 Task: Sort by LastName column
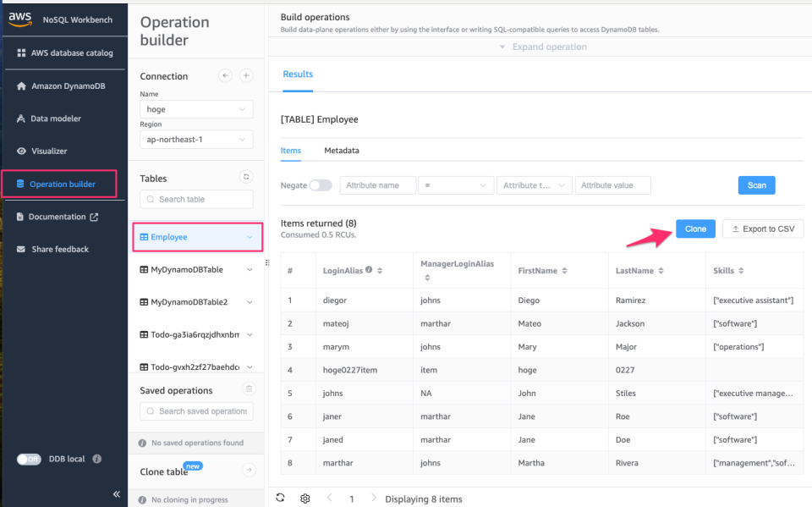click(x=661, y=271)
